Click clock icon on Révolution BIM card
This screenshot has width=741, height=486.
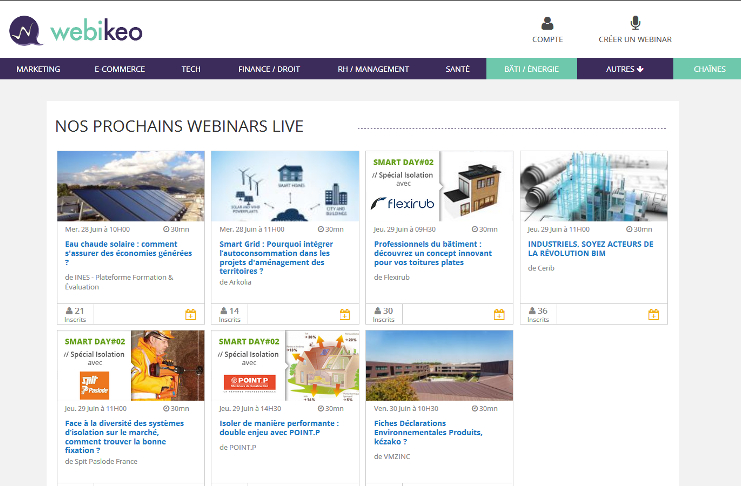[629, 229]
